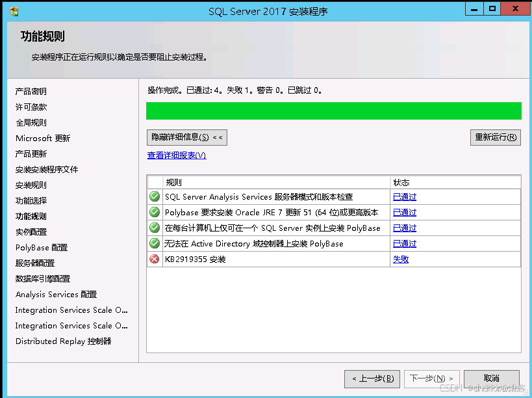
Task: Click 重新运行(R) to rerun rules
Action: [496, 137]
